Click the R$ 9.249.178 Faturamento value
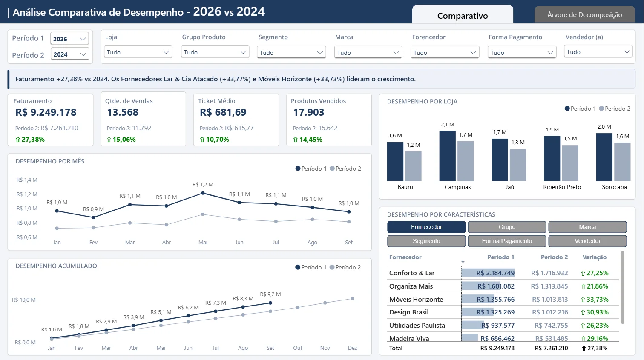This screenshot has height=360, width=644. tap(46, 112)
